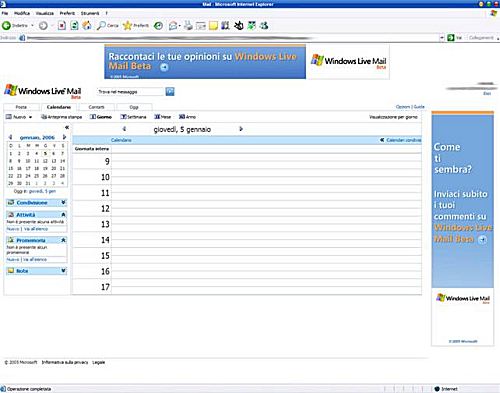Collapse the left sidebar double-arrow
The height and width of the screenshot is (393, 500).
coord(67,127)
